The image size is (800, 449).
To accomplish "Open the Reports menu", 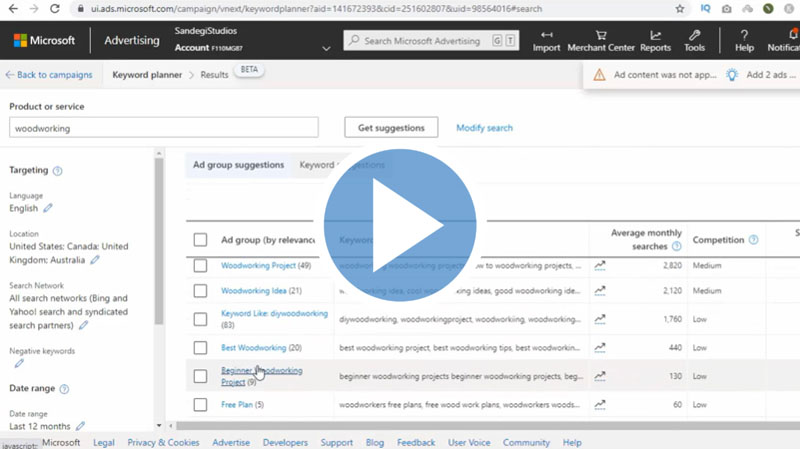I will click(655, 41).
